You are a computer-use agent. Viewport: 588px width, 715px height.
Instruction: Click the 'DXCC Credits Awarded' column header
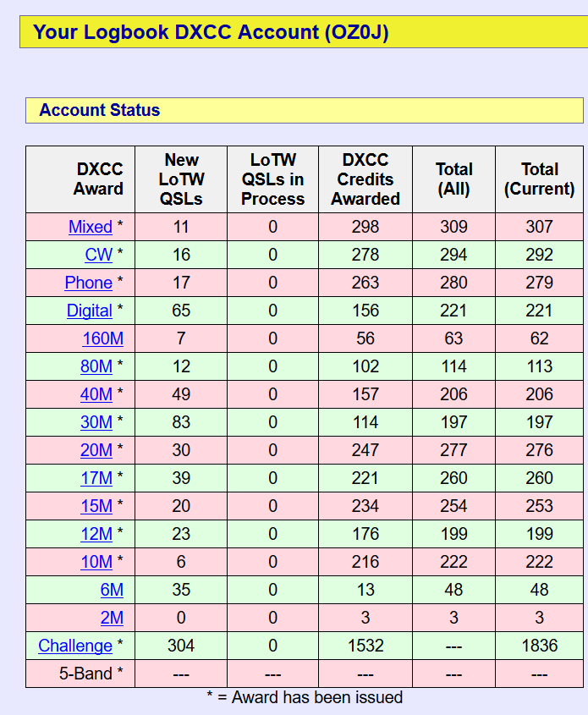tap(365, 179)
